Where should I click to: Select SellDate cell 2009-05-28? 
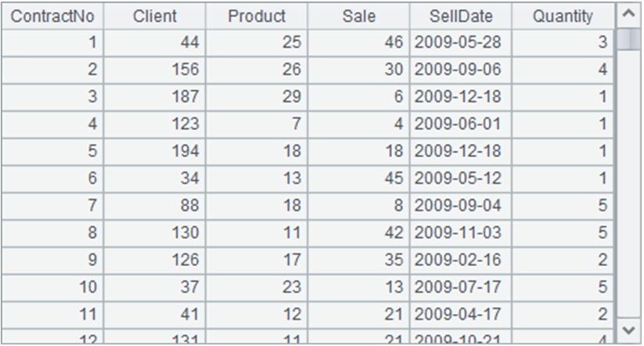[x=461, y=42]
